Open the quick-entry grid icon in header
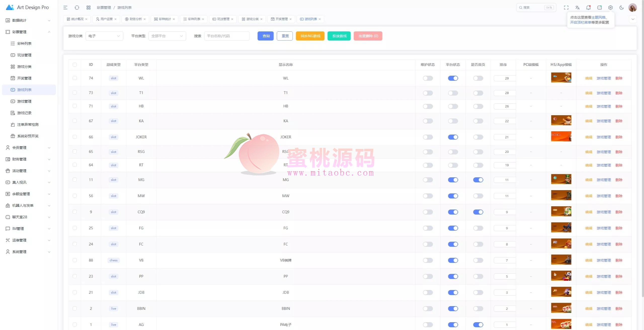Screen dimensions: 644x330 click(x=89, y=8)
